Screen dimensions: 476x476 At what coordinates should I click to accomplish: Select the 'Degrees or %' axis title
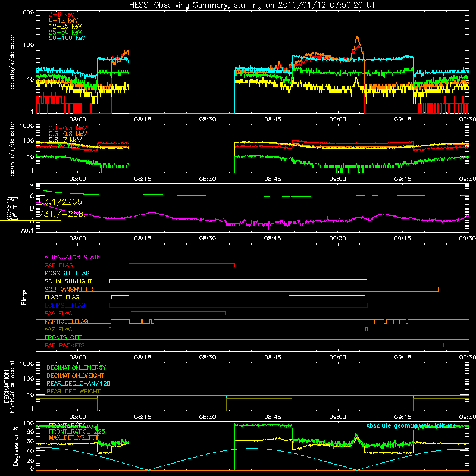15,446
